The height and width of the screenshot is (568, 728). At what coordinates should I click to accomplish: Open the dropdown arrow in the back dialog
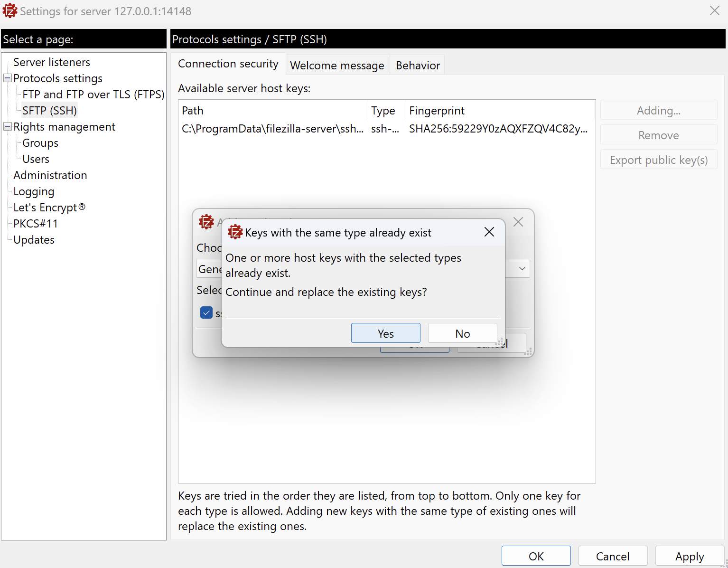point(522,268)
